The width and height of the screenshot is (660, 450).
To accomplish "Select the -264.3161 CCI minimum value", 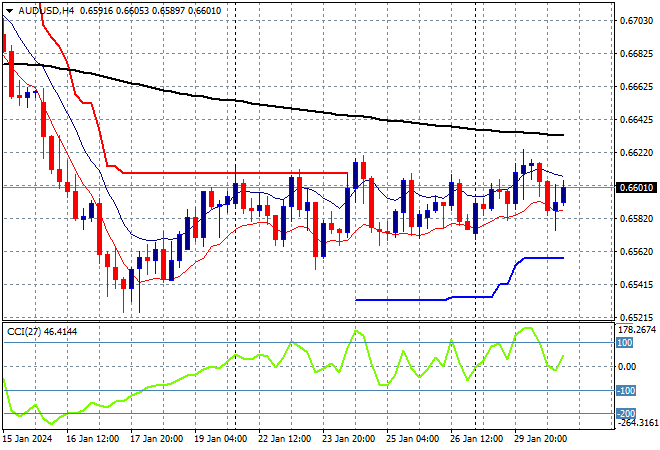I will point(637,422).
